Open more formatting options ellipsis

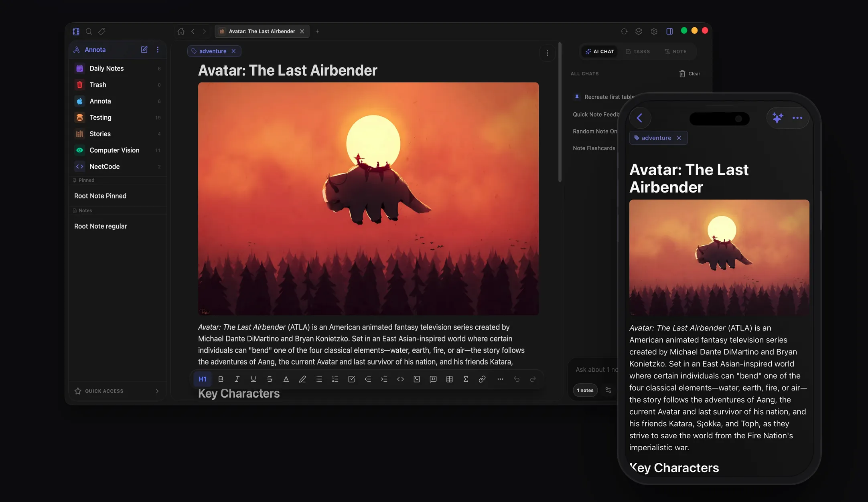pyautogui.click(x=500, y=379)
